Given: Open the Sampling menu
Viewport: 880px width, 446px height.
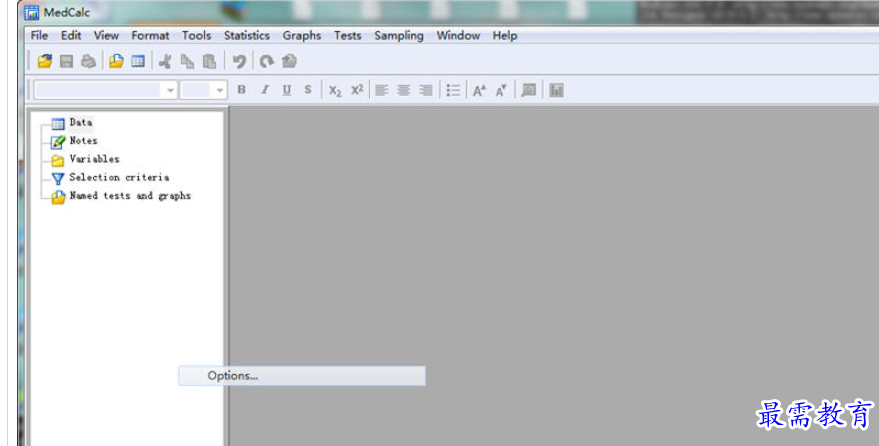Looking at the screenshot, I should [x=399, y=35].
